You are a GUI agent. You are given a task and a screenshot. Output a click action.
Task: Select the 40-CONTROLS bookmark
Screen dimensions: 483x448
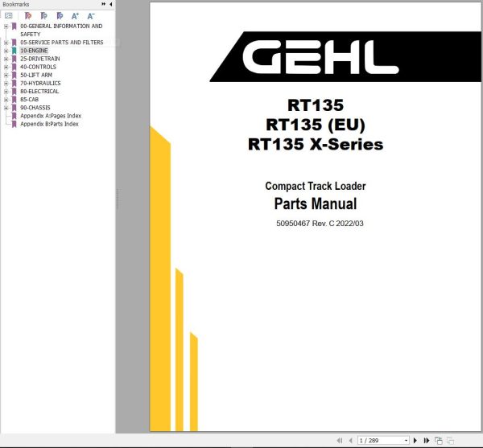[x=38, y=67]
